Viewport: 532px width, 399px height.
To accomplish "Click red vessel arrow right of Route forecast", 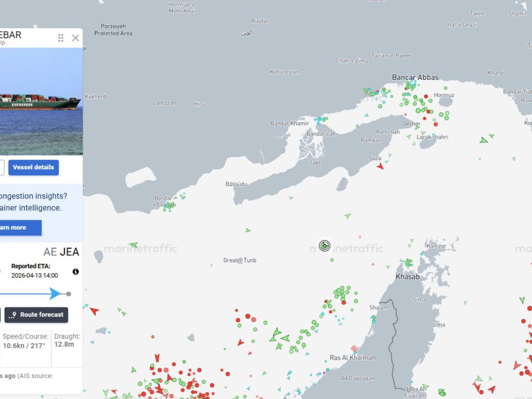I will pos(94,311).
